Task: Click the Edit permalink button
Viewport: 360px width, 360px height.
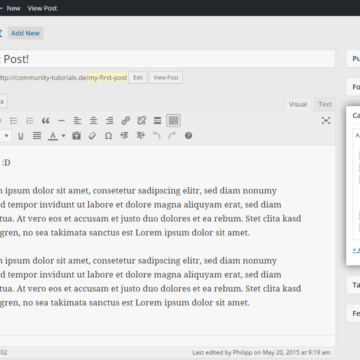Action: click(138, 78)
